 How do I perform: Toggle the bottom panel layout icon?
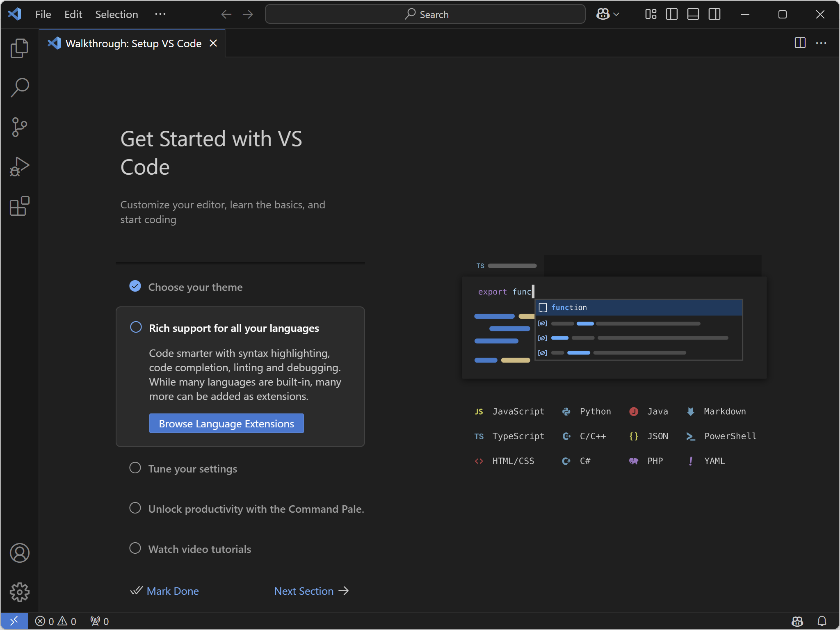coord(693,14)
